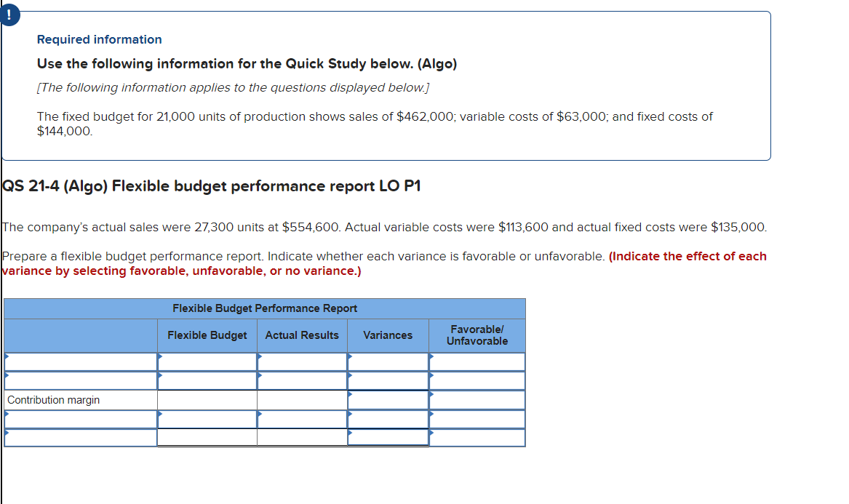
Task: Click the Favorable/Unfavorable column header
Action: [477, 335]
